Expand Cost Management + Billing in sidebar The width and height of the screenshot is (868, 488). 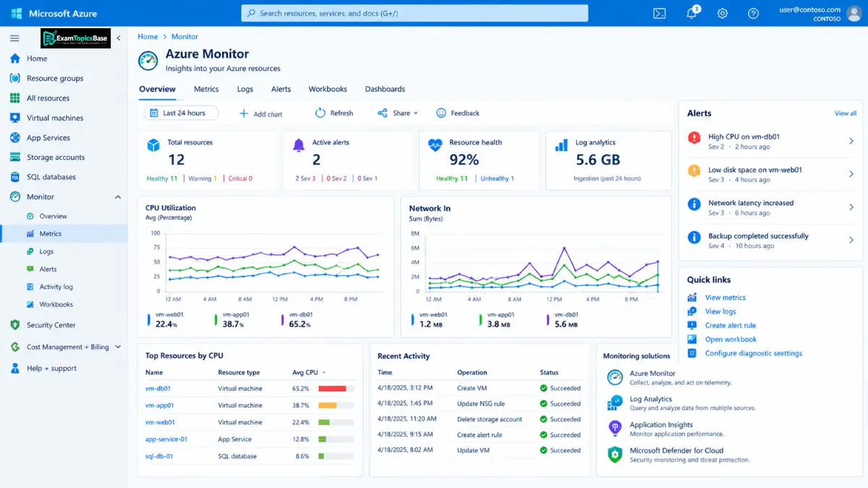pyautogui.click(x=118, y=347)
